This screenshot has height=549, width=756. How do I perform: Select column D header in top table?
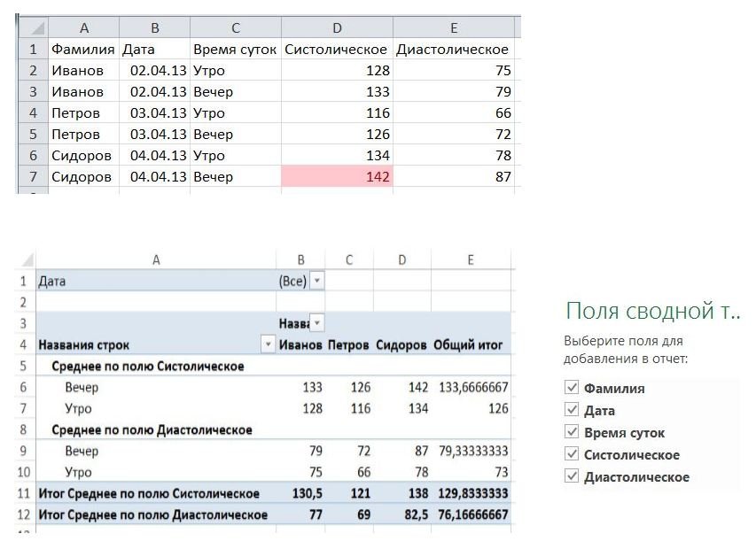pyautogui.click(x=336, y=28)
